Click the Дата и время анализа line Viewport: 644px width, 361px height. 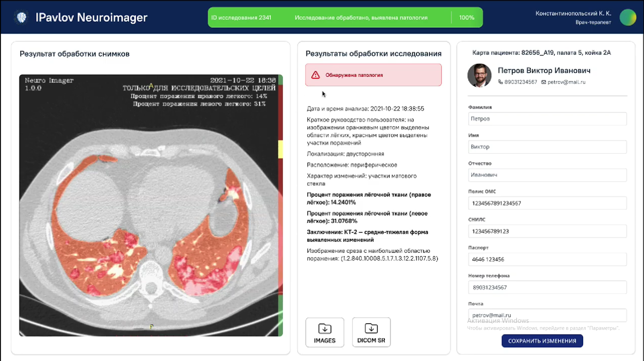[x=365, y=109]
